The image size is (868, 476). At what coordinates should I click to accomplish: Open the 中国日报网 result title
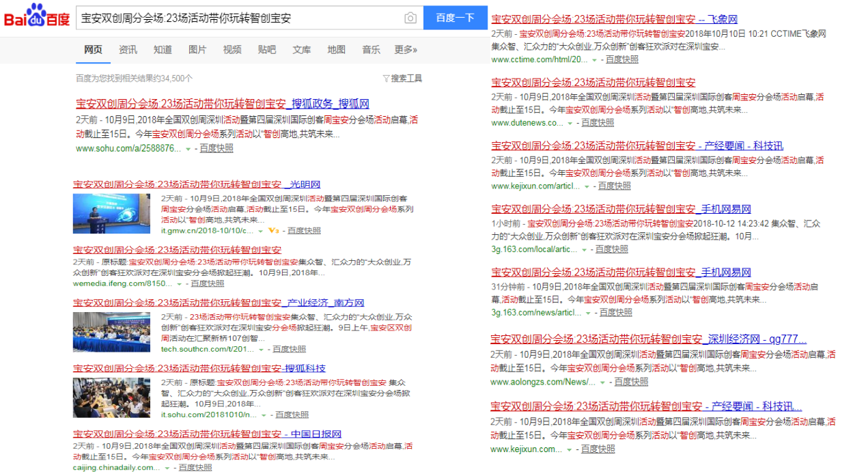tap(207, 434)
